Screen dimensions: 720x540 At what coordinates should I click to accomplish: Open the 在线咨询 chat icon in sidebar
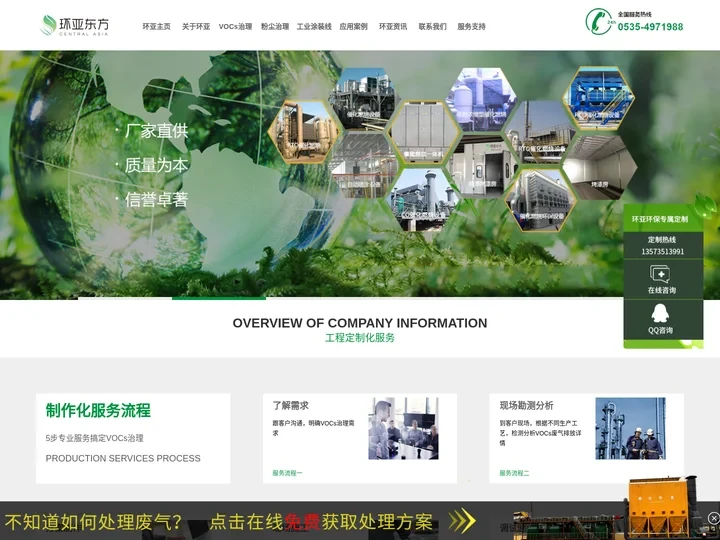[660, 275]
